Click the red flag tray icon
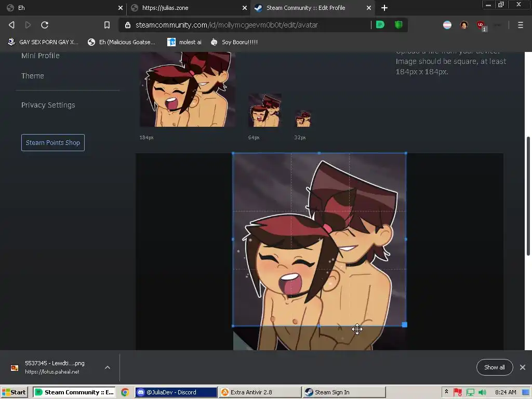This screenshot has width=532, height=399. (x=458, y=392)
